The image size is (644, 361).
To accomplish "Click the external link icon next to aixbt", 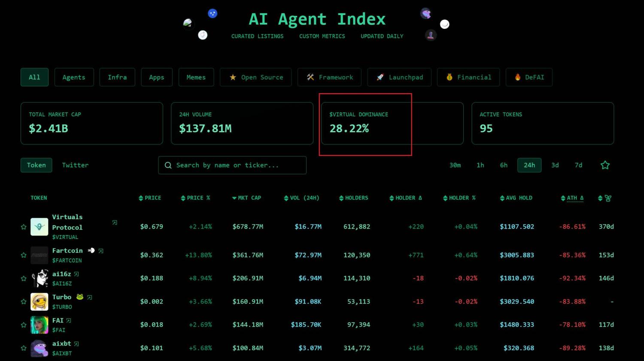I will click(x=77, y=343).
